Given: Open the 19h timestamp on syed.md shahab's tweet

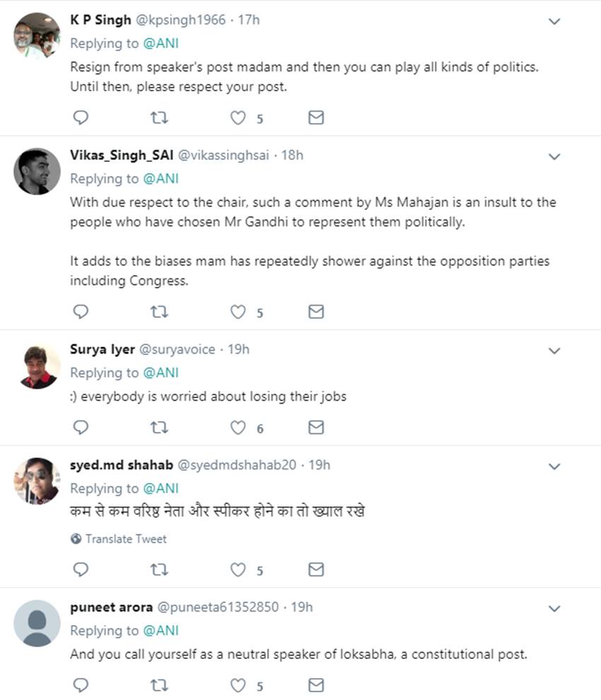Looking at the screenshot, I should 319,465.
